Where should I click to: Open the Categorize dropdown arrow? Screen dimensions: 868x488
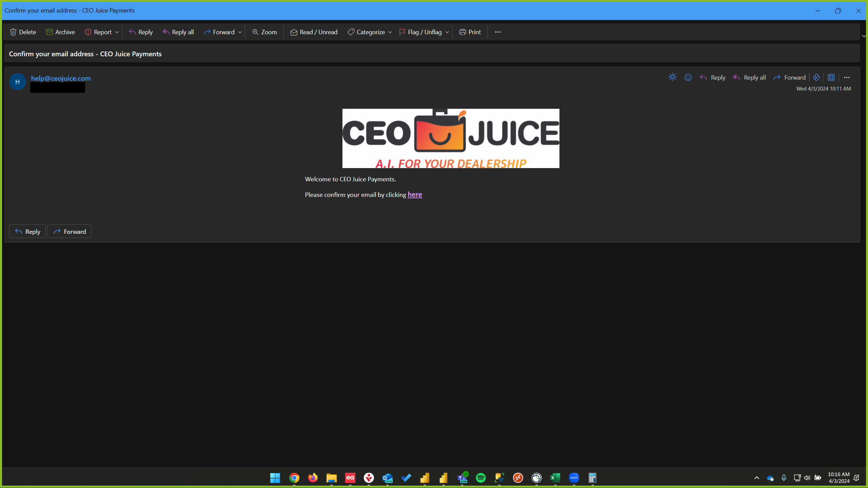[390, 32]
